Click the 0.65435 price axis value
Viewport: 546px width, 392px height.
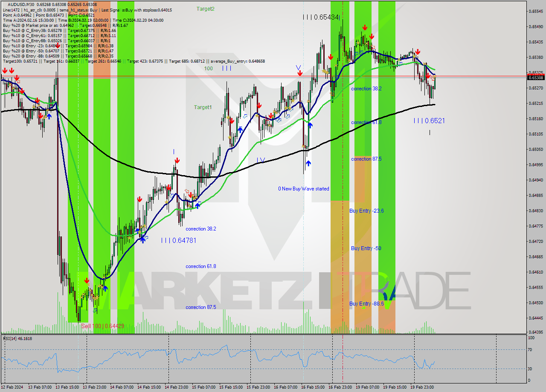[536, 42]
